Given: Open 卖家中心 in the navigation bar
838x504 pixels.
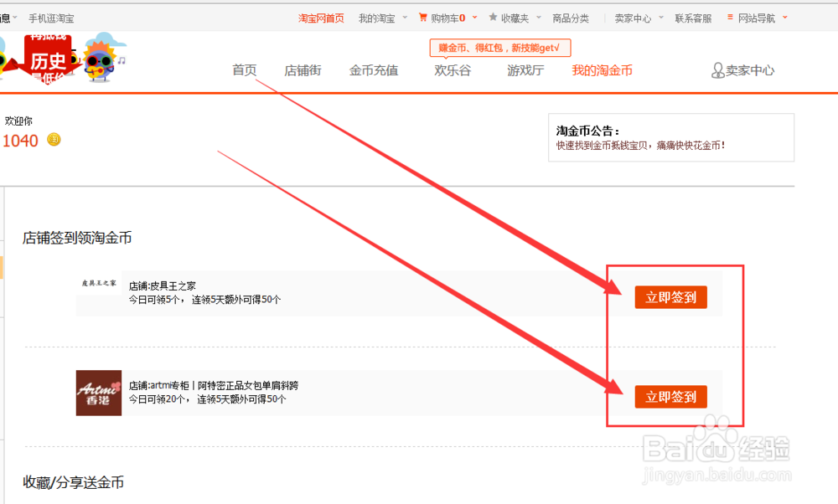Looking at the screenshot, I should pos(750,70).
